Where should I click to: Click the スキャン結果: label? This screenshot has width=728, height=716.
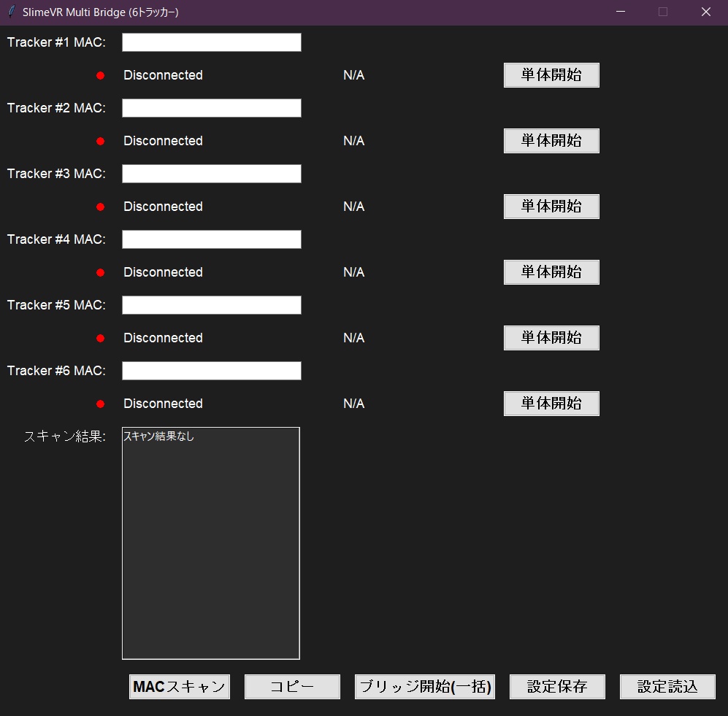65,436
